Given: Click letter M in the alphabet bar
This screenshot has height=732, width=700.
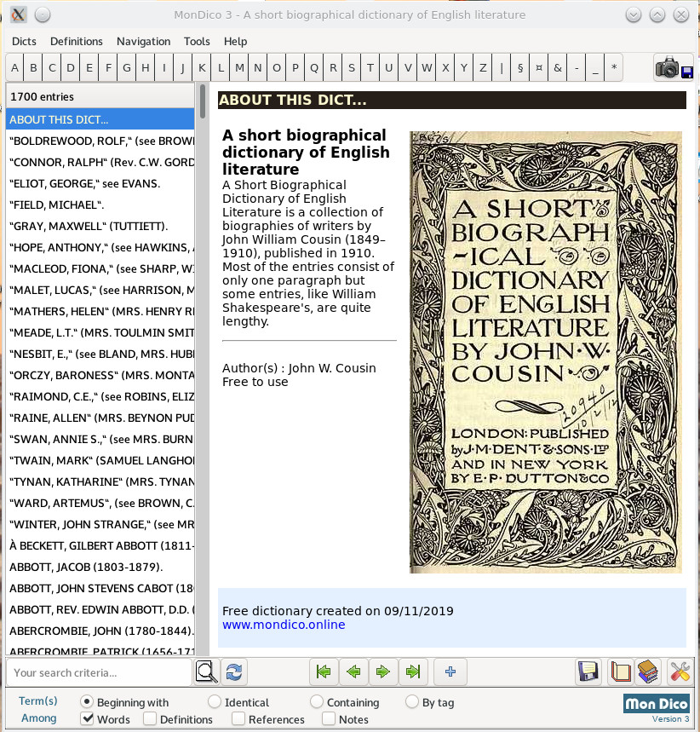Looking at the screenshot, I should [x=239, y=67].
